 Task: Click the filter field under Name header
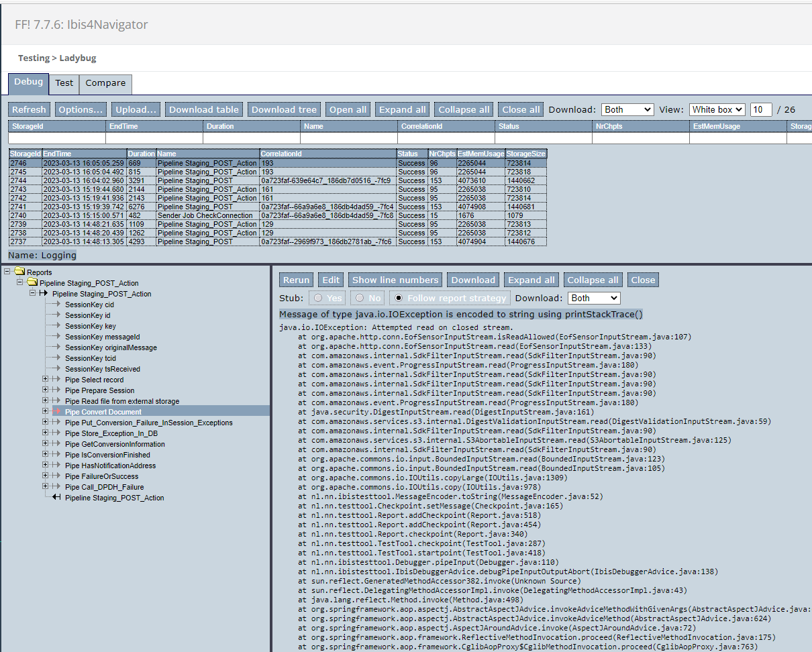[349, 138]
